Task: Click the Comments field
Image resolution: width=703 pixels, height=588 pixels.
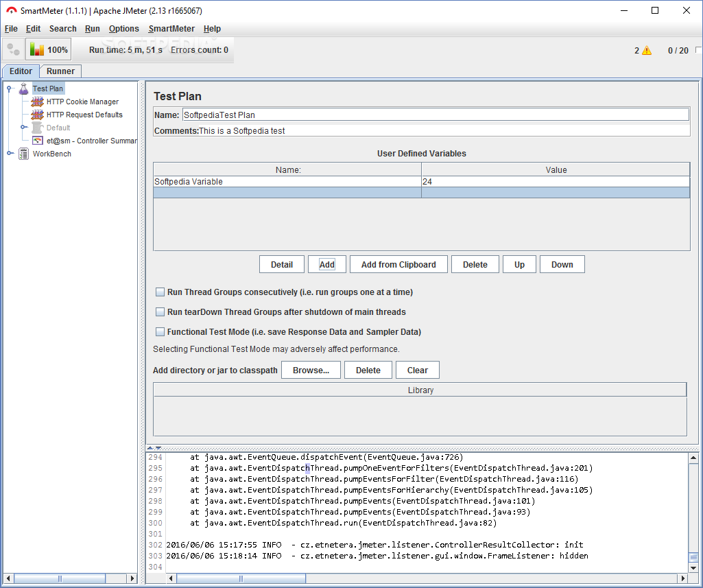Action: coord(444,131)
